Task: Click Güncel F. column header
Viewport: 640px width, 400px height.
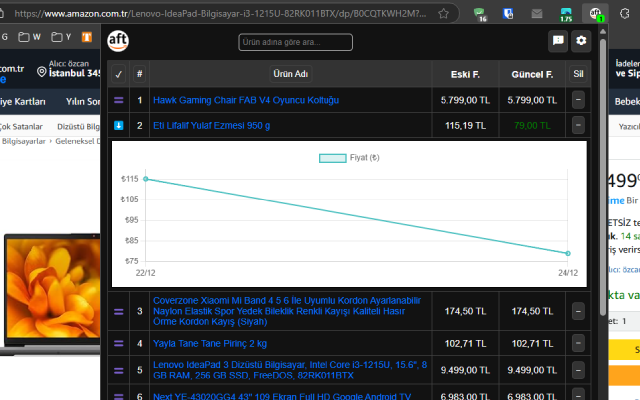Action: click(532, 74)
